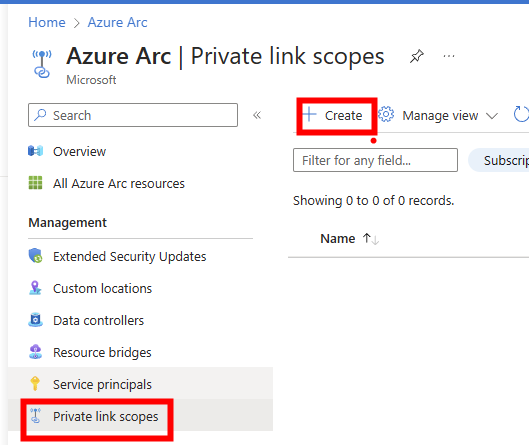Go to Home breadcrumb link
Image resolution: width=529 pixels, height=445 pixels.
pyautogui.click(x=47, y=23)
